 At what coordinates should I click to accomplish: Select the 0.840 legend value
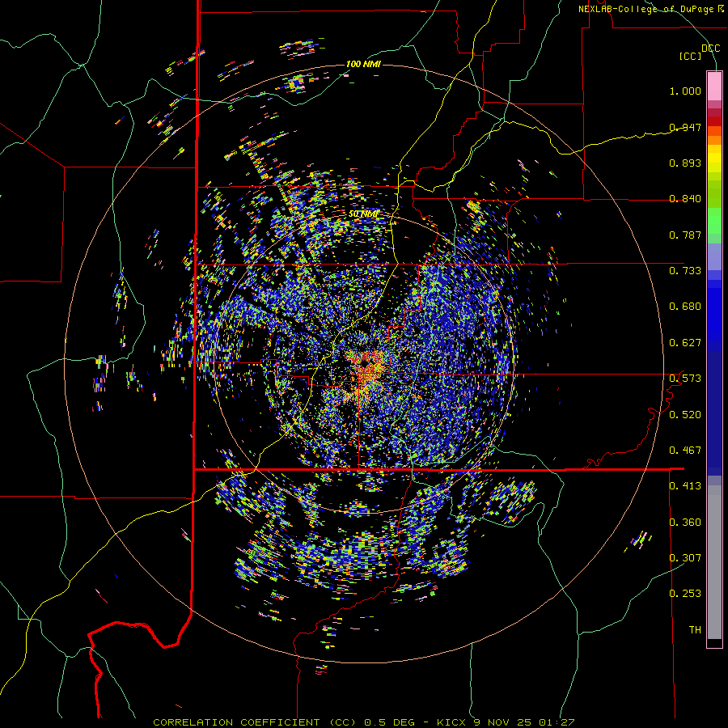(x=685, y=199)
